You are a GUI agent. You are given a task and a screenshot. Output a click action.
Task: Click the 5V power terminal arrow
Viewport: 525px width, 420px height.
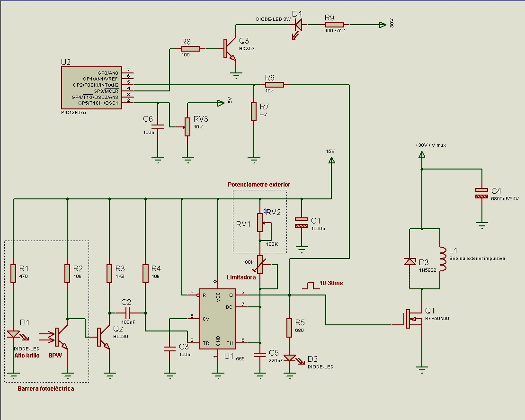point(221,103)
